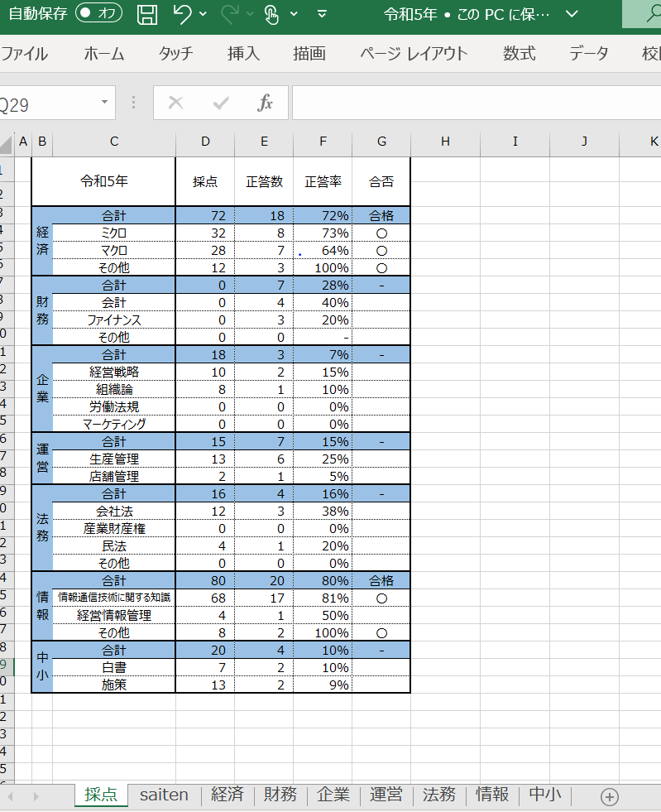Select column H header
This screenshot has width=661, height=812.
446,142
